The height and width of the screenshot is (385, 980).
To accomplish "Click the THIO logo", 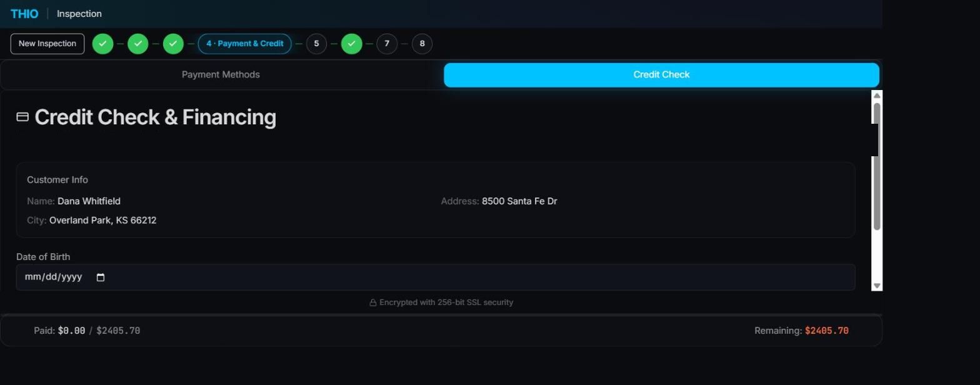I will click(x=24, y=14).
